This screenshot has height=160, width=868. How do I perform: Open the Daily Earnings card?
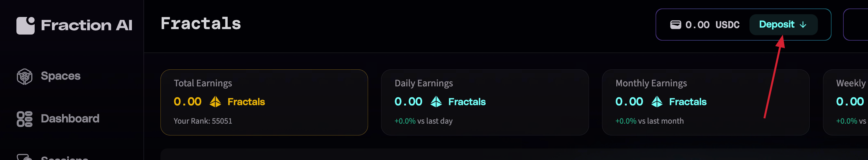[x=484, y=102]
